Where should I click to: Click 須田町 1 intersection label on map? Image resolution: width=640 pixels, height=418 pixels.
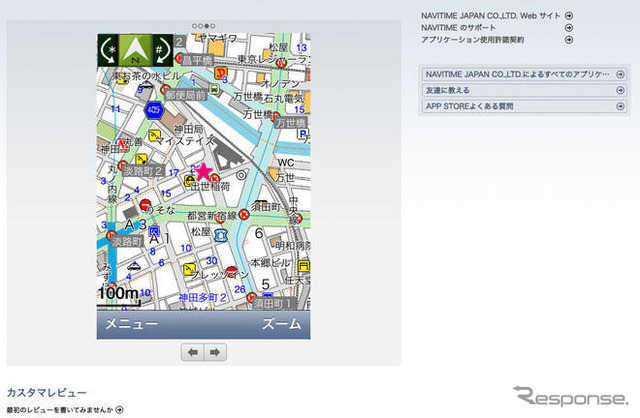(x=273, y=304)
